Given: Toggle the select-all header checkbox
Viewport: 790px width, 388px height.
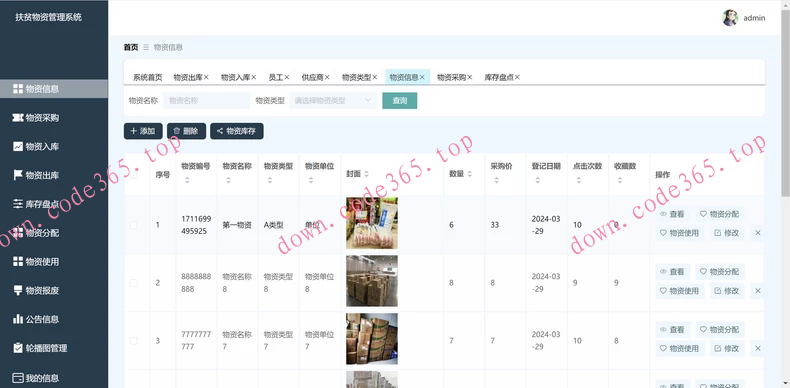Looking at the screenshot, I should [133, 174].
